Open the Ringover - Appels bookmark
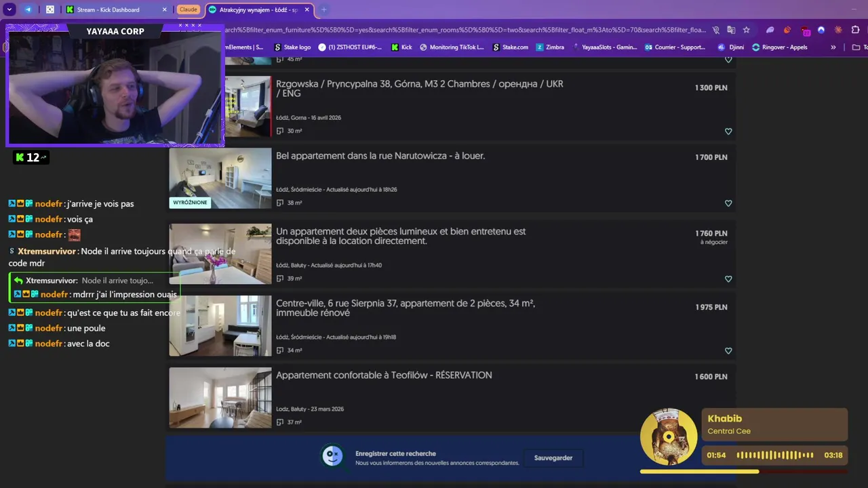The image size is (868, 488). [779, 47]
